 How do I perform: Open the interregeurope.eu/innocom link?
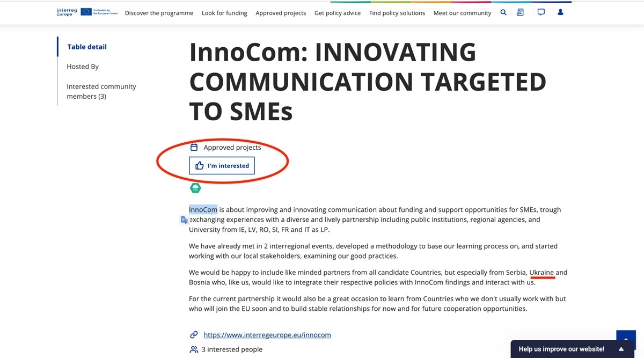[x=267, y=335]
